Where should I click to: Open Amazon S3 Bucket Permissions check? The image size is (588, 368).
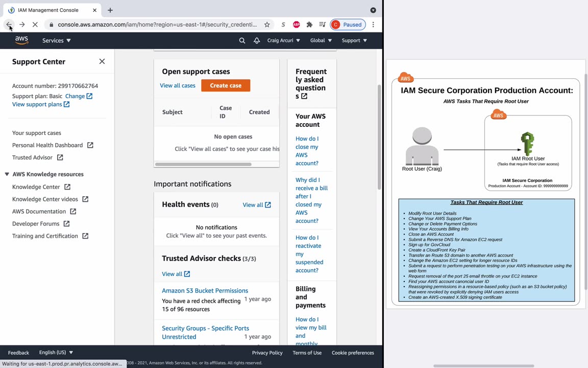205,291
